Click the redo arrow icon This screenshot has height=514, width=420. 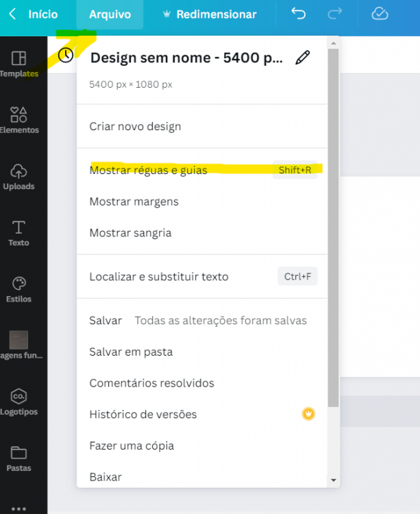coord(334,14)
